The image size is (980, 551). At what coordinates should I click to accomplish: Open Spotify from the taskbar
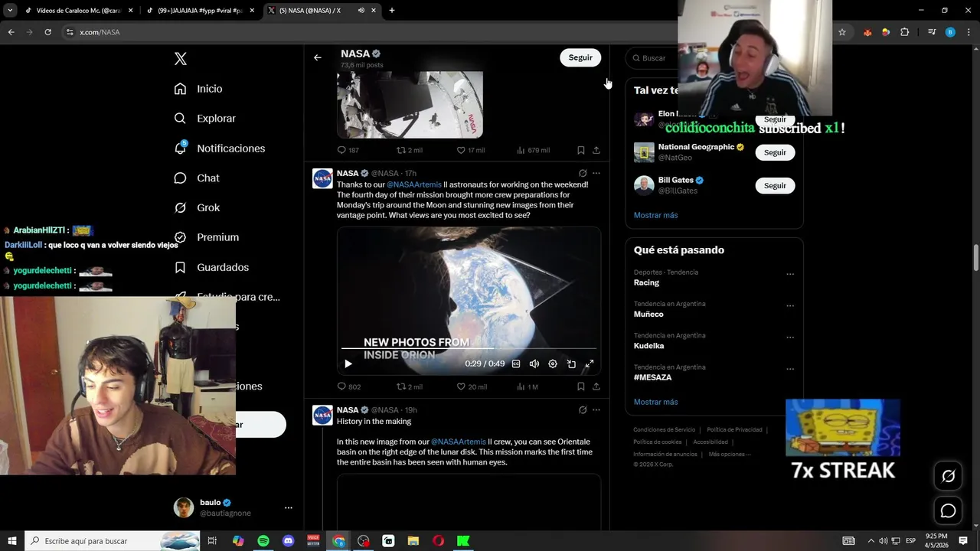tap(263, 541)
